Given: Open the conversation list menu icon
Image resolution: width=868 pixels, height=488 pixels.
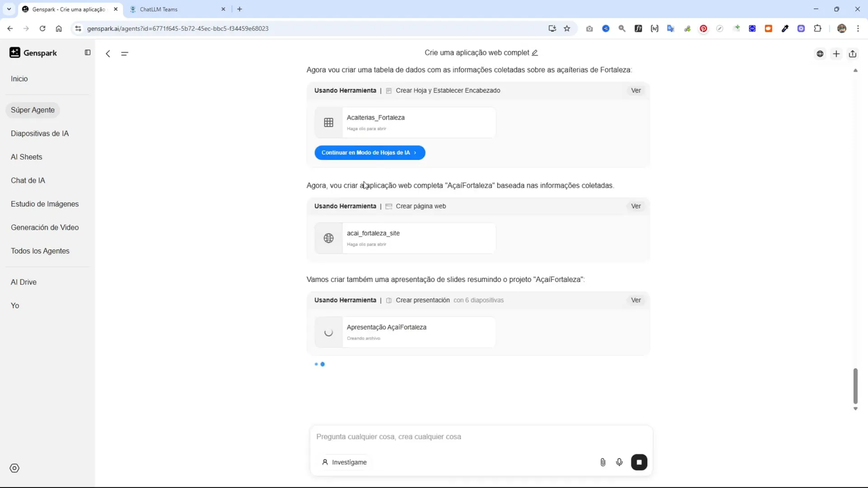Looking at the screenshot, I should (x=124, y=54).
